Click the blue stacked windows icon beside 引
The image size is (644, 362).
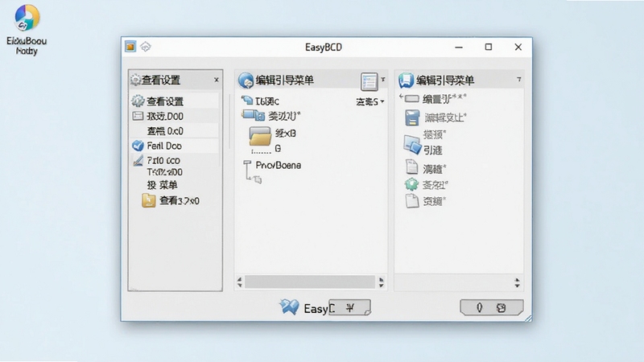click(x=412, y=145)
